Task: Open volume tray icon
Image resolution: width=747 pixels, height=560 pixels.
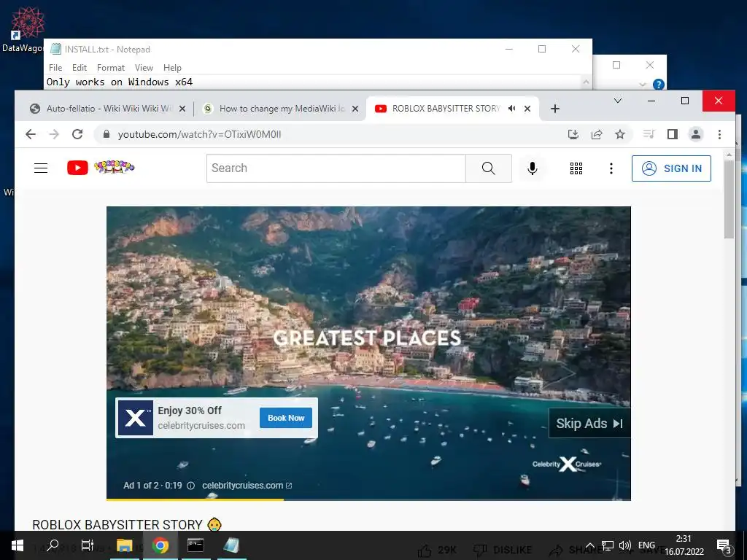Action: tap(624, 545)
